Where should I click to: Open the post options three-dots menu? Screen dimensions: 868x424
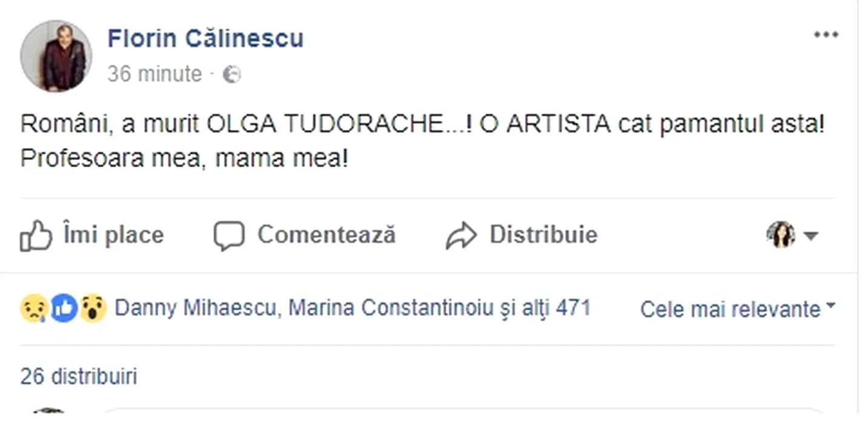(826, 35)
